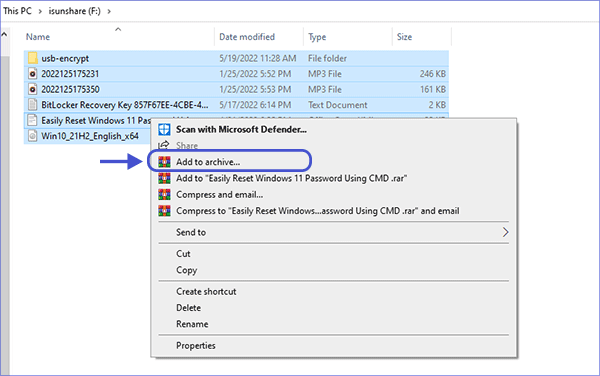Image resolution: width=600 pixels, height=376 pixels.
Task: Click isunshare (F:) in address bar
Action: (75, 11)
